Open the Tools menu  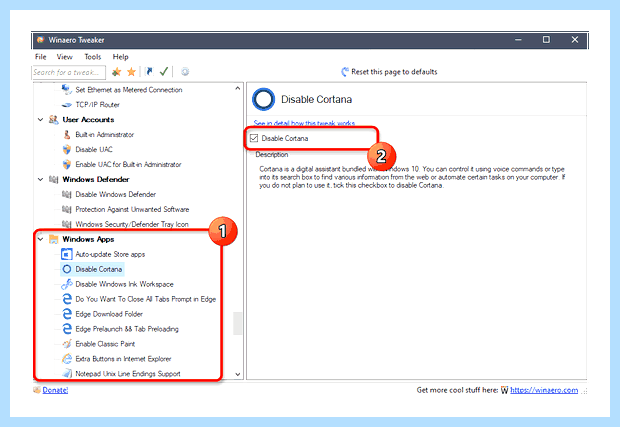93,57
